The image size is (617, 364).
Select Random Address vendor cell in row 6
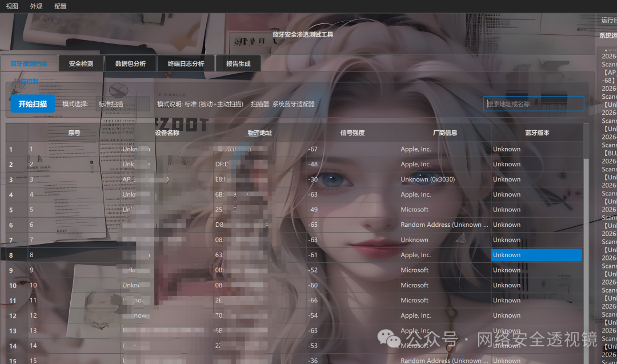(x=444, y=225)
